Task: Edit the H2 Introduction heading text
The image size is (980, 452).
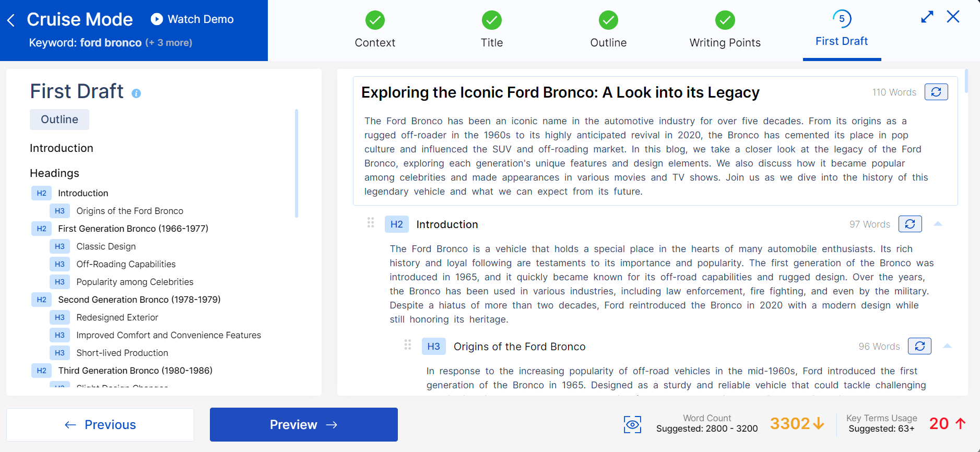Action: click(447, 224)
